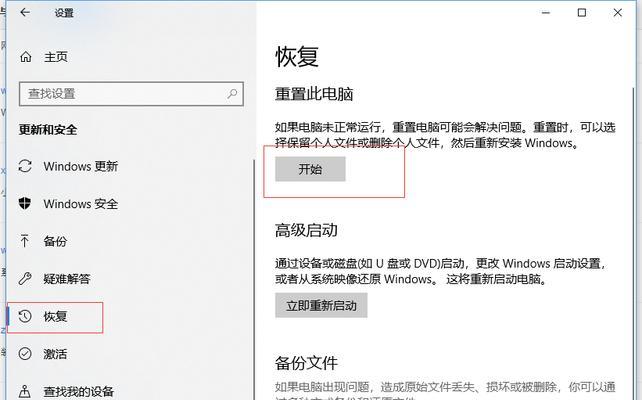
Task: Go back using the back arrow
Action: [x=25, y=12]
